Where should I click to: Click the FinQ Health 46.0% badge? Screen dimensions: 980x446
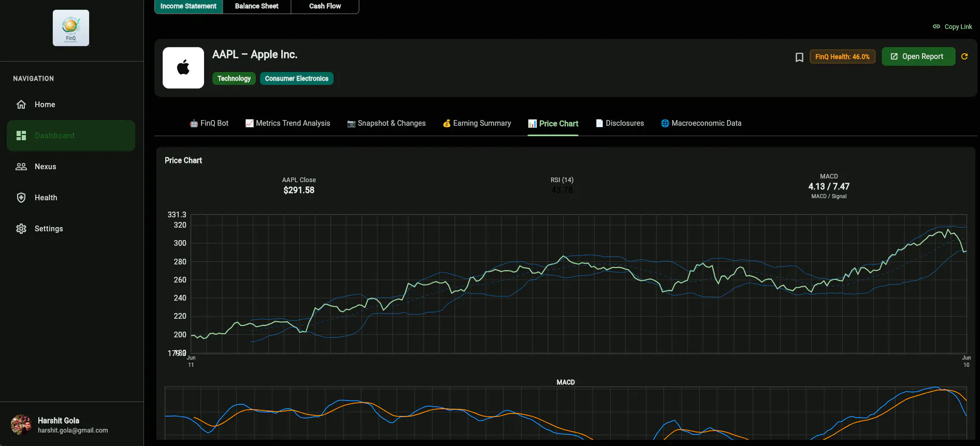(842, 57)
